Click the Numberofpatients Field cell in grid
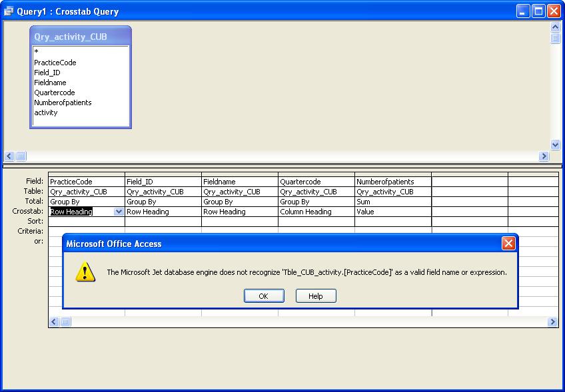The width and height of the screenshot is (565, 392). [393, 182]
